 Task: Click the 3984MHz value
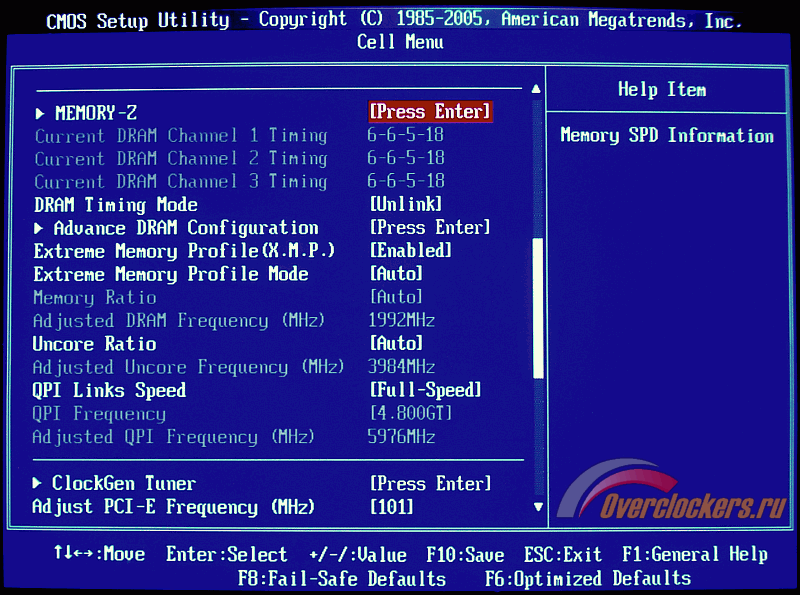click(x=402, y=366)
